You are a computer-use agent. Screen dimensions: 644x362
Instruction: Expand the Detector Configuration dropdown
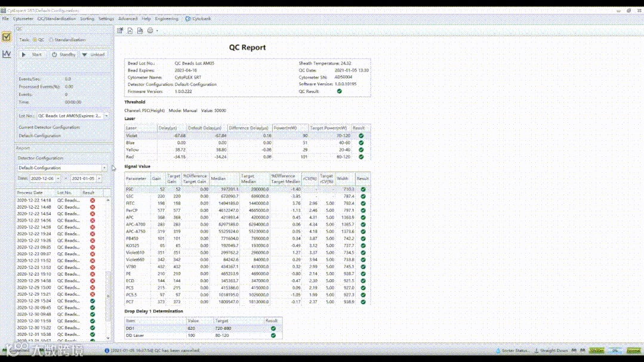pyautogui.click(x=104, y=168)
